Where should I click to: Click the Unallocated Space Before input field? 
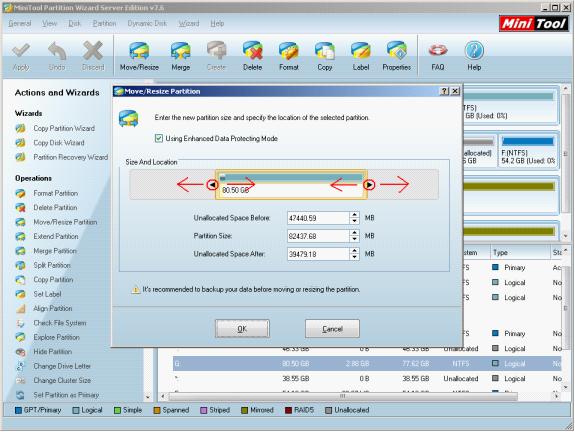click(x=318, y=218)
